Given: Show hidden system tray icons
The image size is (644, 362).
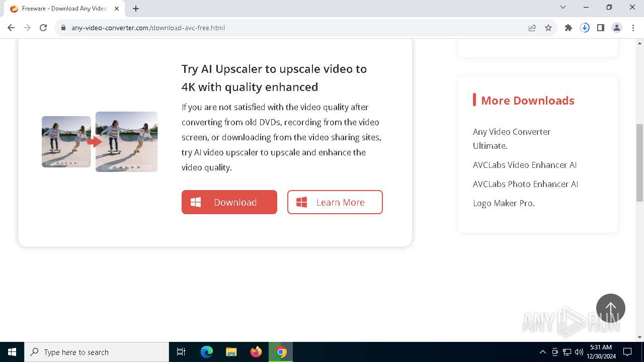Looking at the screenshot, I should pos(542,352).
